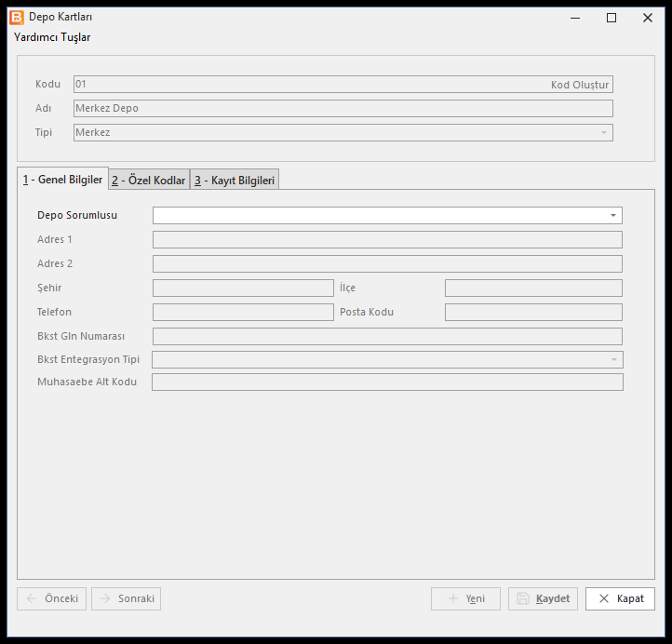Select the Posta Kodu input field
Screen dimensions: 672x644
point(533,312)
